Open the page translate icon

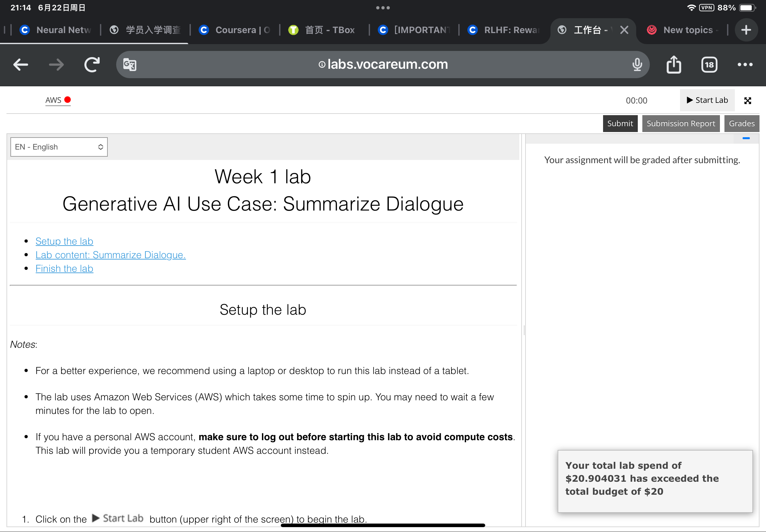click(130, 65)
